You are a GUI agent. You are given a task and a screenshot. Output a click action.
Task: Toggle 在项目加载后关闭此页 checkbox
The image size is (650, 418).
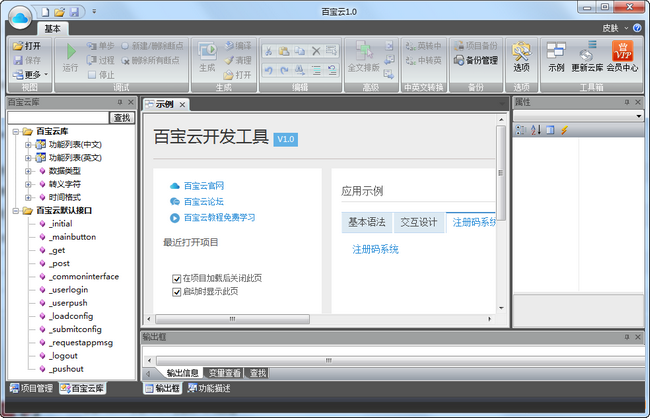[x=176, y=278]
